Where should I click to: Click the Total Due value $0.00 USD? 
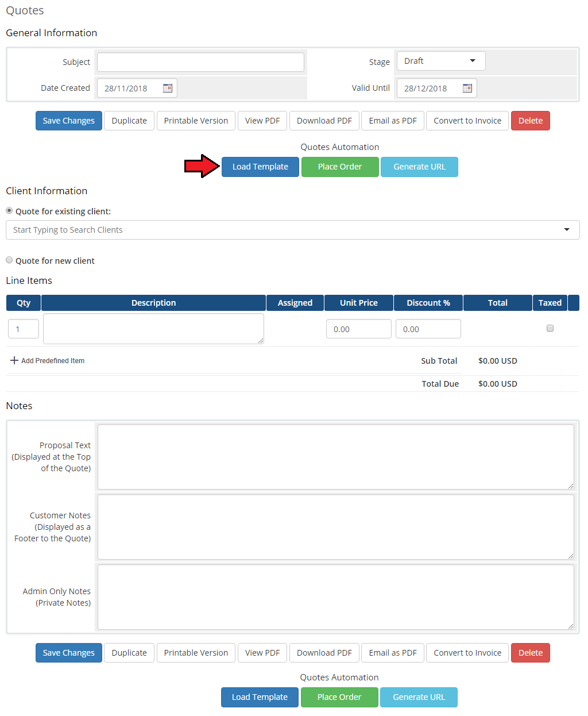coord(498,384)
